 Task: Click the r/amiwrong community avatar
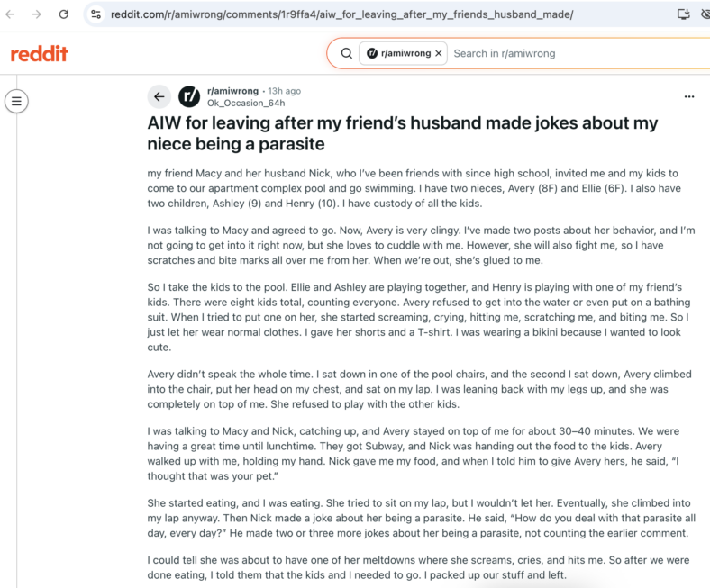tap(189, 96)
